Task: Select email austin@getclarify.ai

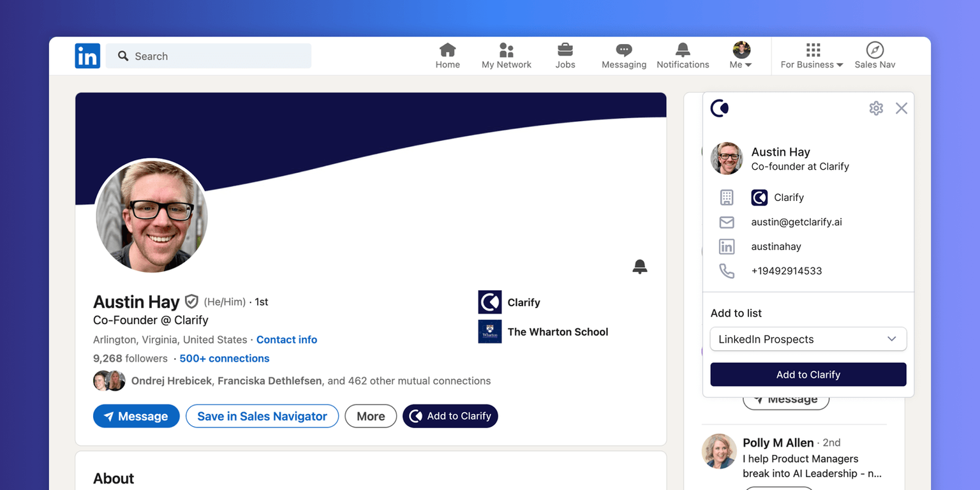Action: 796,222
